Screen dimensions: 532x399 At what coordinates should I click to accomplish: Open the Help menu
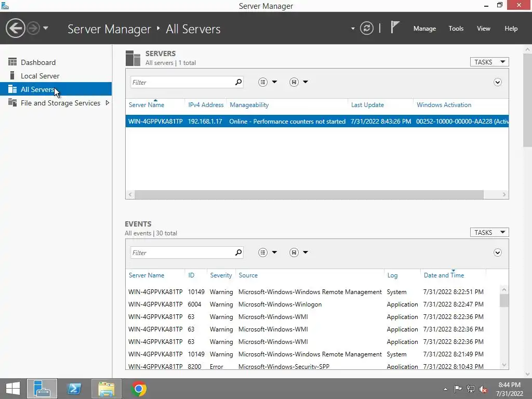tap(511, 29)
